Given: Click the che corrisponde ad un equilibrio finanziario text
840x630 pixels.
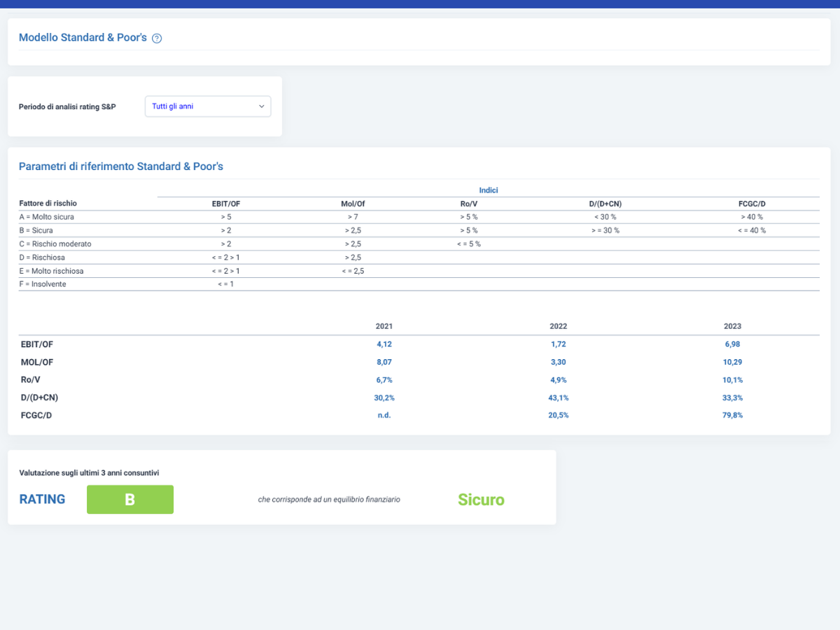Looking at the screenshot, I should (329, 500).
